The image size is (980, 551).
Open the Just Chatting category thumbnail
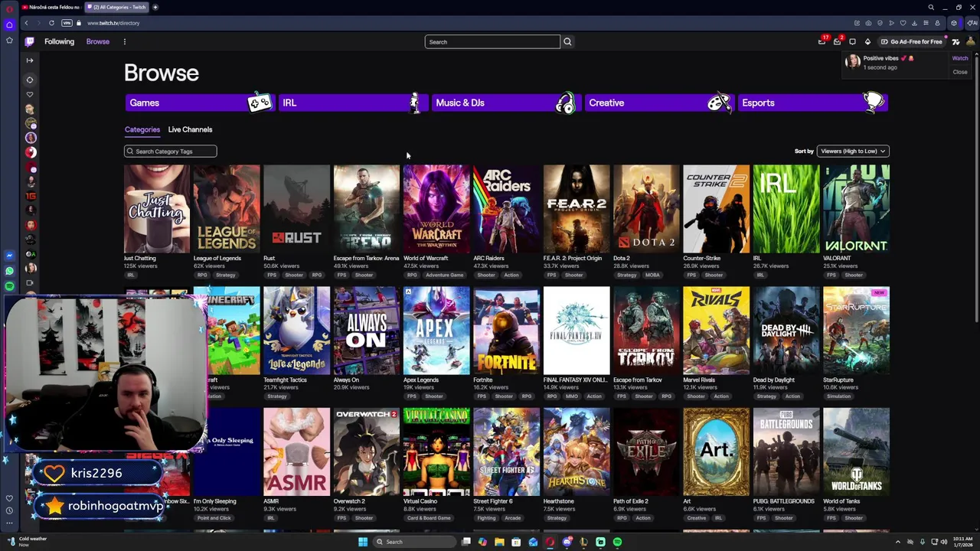pyautogui.click(x=156, y=208)
